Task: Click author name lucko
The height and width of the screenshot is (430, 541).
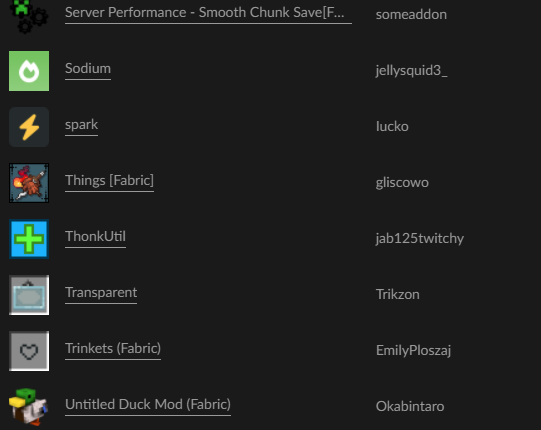Action: coord(392,127)
